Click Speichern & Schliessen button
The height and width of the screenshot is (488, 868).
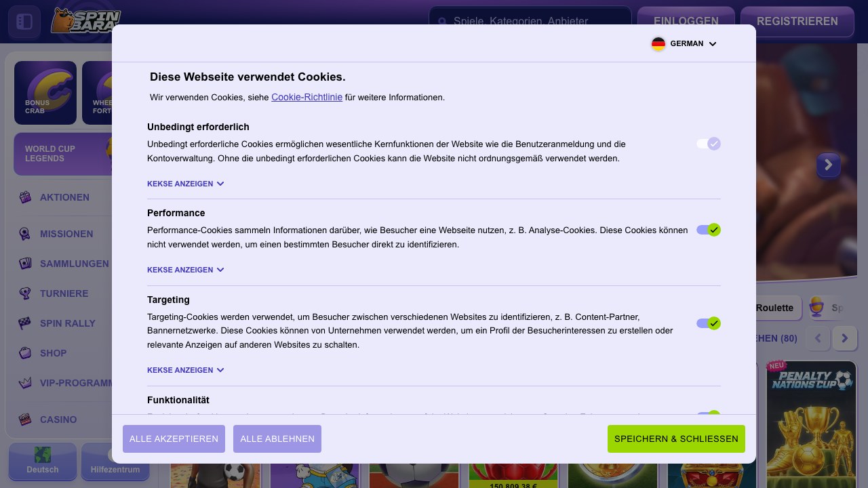[x=676, y=439]
